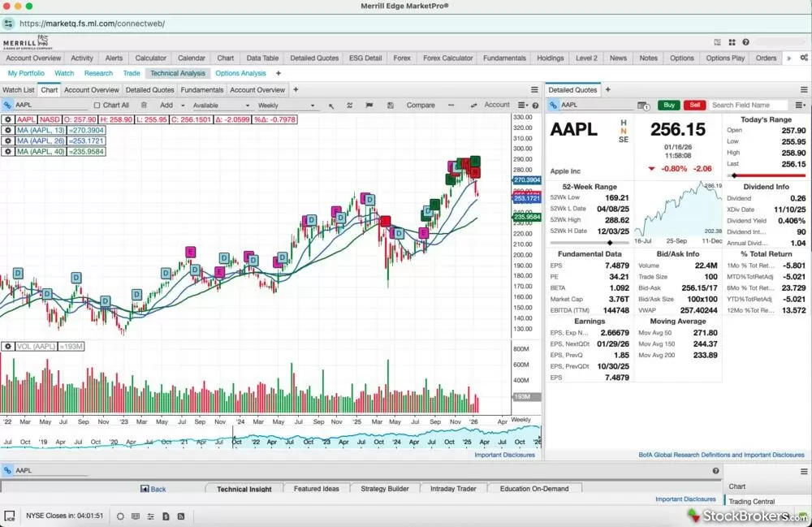Collapse the VOL (AAPL) study legend

pos(7,346)
